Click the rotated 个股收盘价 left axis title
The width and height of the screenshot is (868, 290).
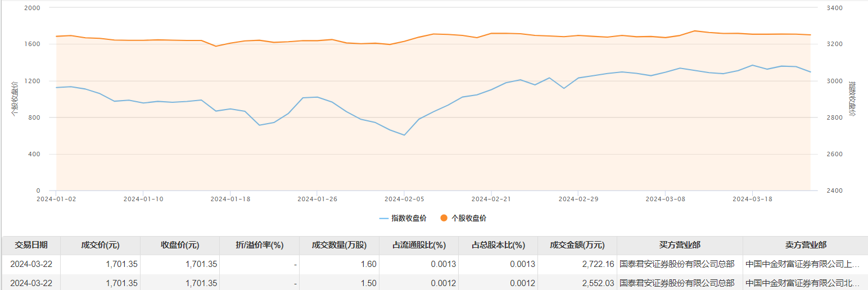[15, 98]
